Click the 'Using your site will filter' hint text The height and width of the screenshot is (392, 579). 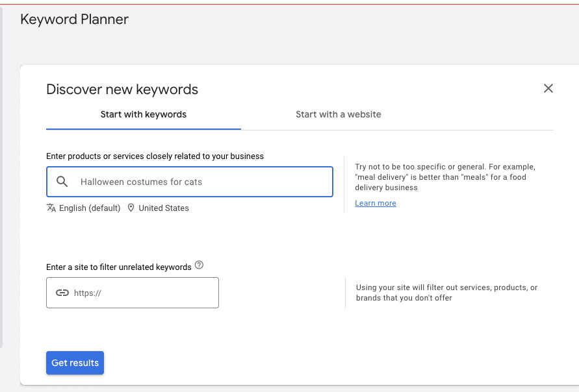point(447,293)
